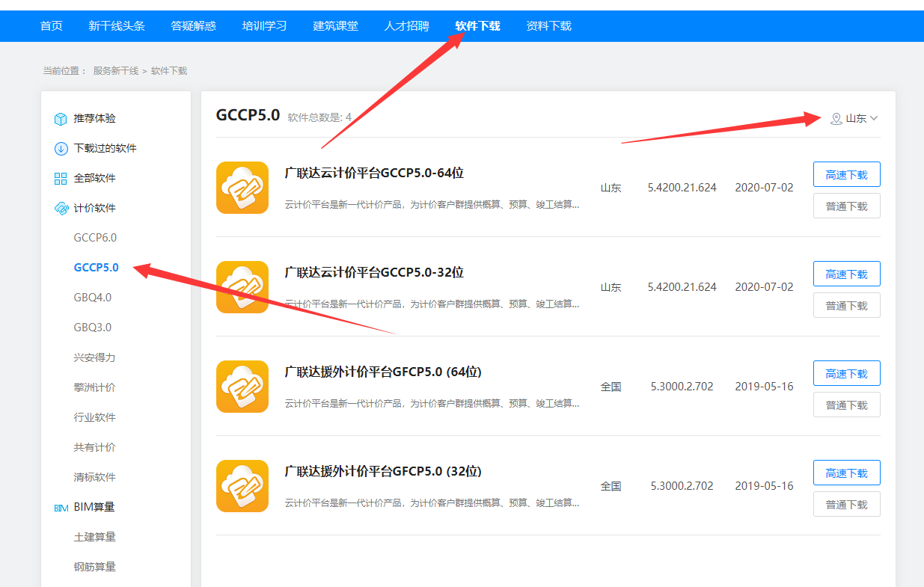Select 钢筋算量 in the sidebar

pyautogui.click(x=95, y=567)
